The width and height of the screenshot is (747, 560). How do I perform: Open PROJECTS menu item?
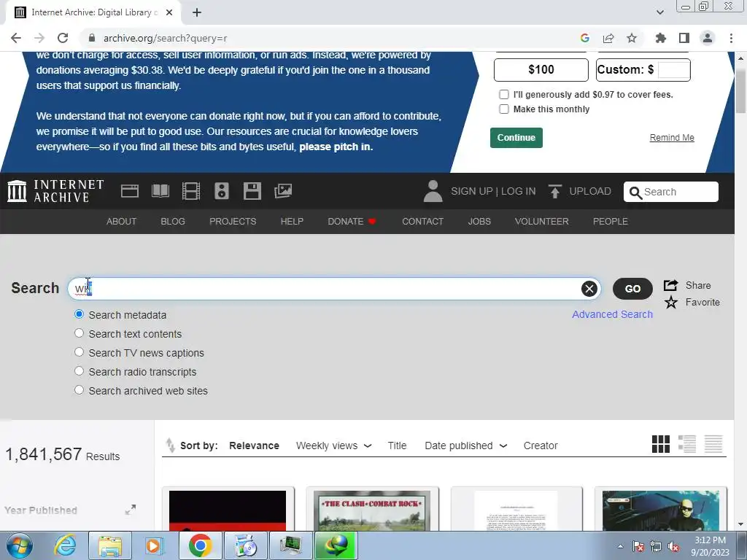point(233,222)
